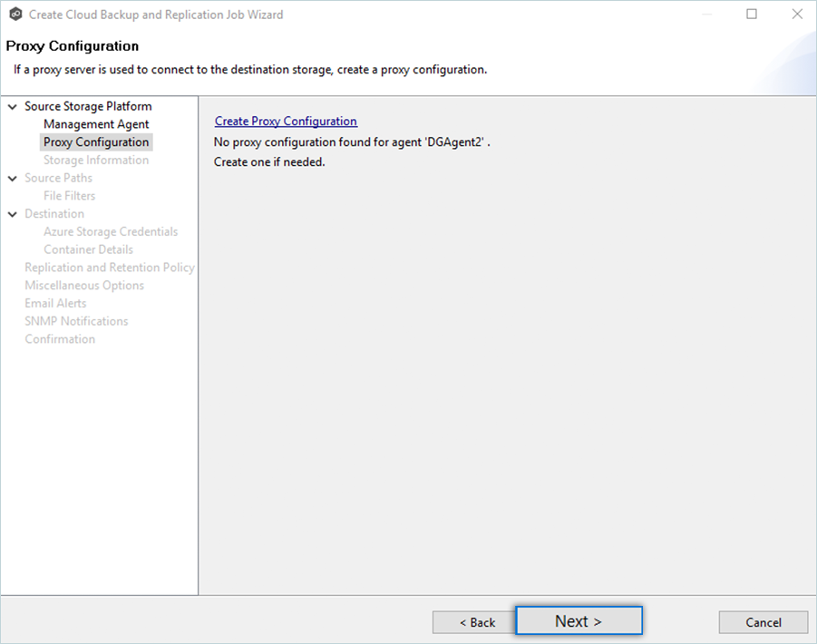Click the wizard app icon in title bar
Viewport: 817px width, 644px height.
point(15,15)
